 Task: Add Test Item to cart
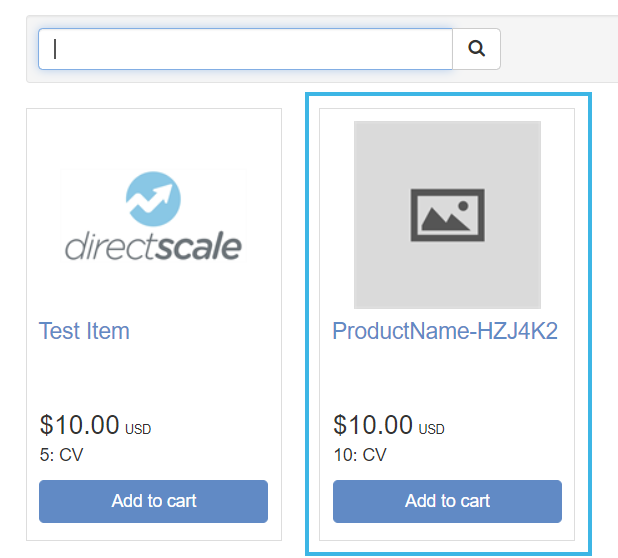pos(153,501)
